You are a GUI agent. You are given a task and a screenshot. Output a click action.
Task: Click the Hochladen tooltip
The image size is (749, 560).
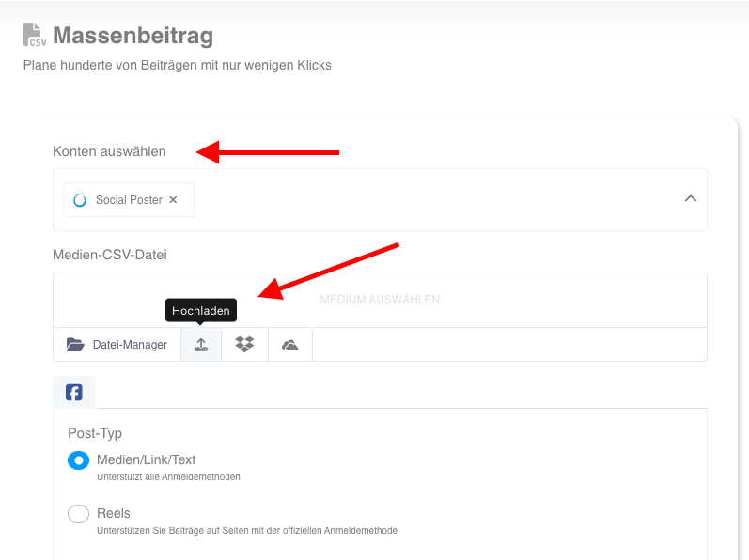(x=201, y=311)
